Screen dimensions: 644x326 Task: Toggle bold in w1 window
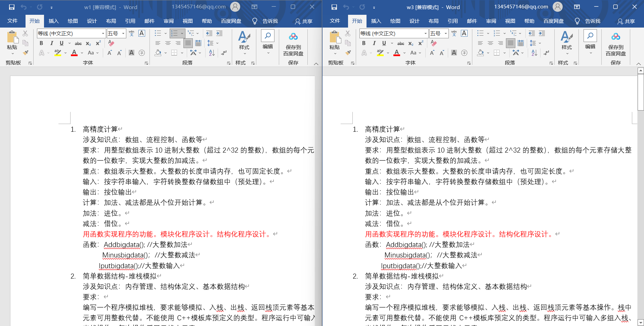[41, 43]
